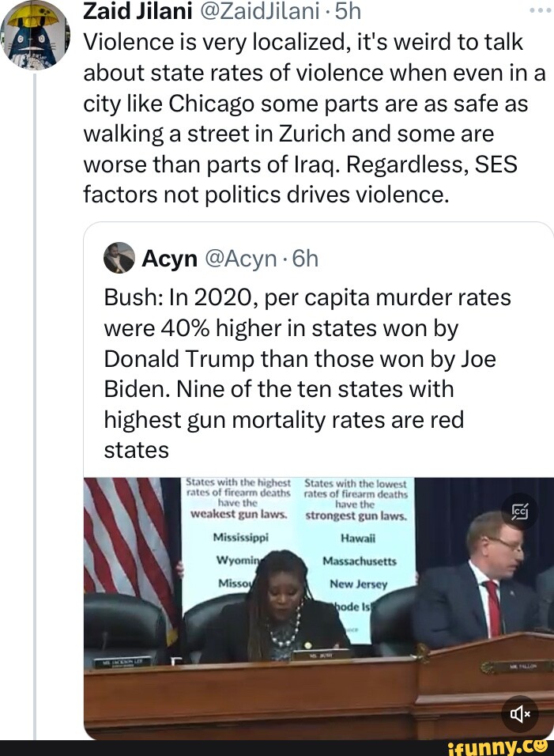Click the "strongest gun laws" poster heading
This screenshot has width=554, height=756.
point(354,517)
